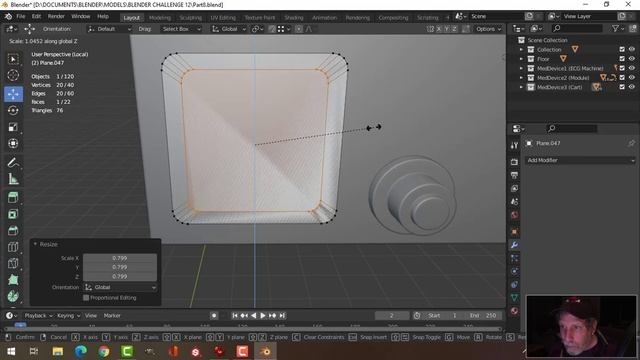Click the Keying popover button

point(68,316)
